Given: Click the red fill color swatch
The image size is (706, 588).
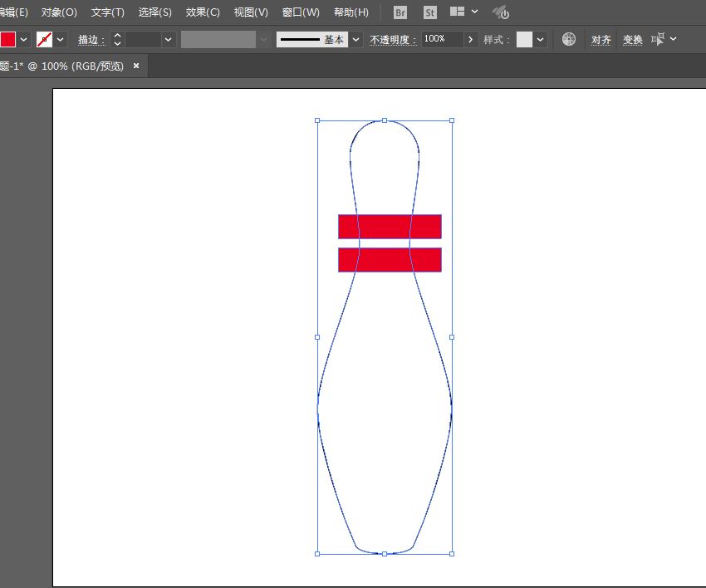Looking at the screenshot, I should 7,39.
